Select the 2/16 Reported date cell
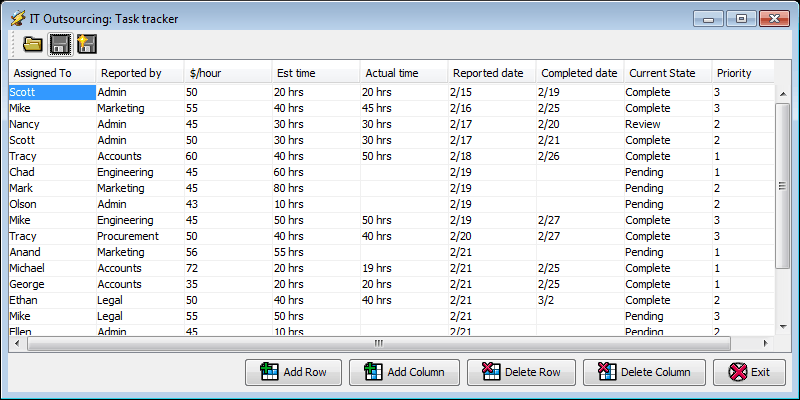800x400 pixels. [492, 108]
